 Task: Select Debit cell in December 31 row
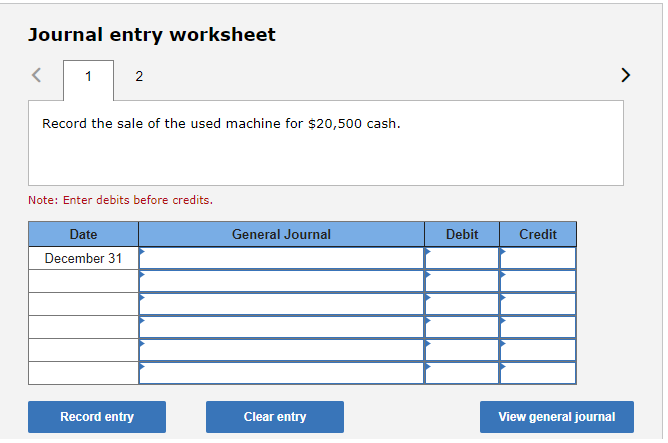462,258
